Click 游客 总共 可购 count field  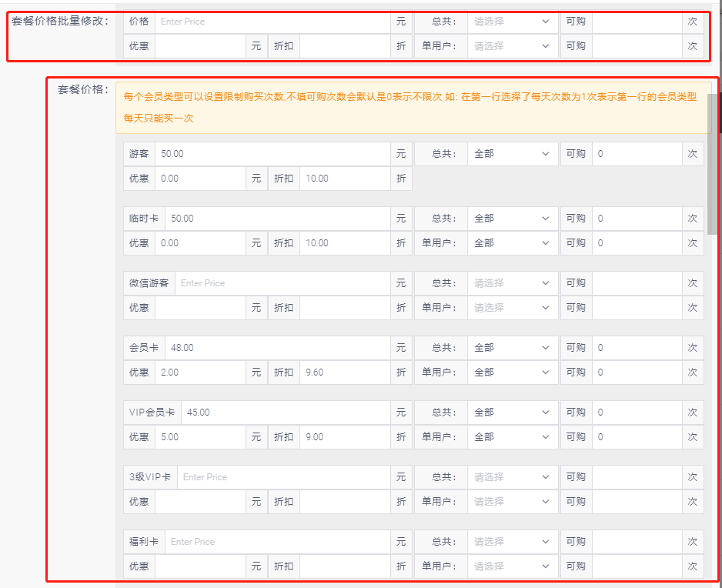click(x=637, y=154)
